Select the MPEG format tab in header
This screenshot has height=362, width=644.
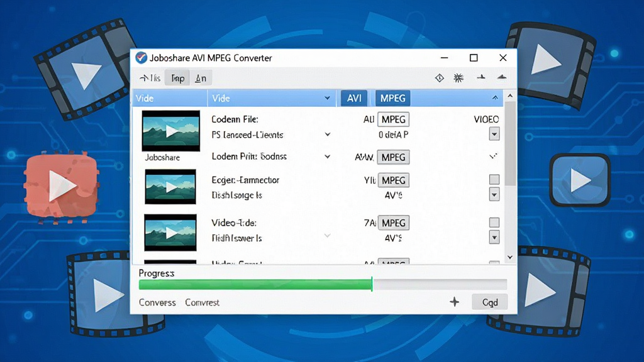pos(392,98)
